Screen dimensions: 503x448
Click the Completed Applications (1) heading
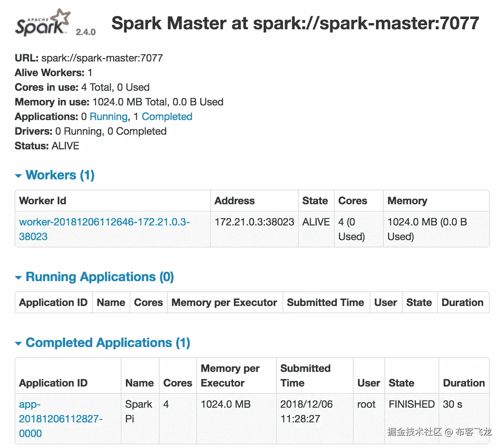point(108,343)
